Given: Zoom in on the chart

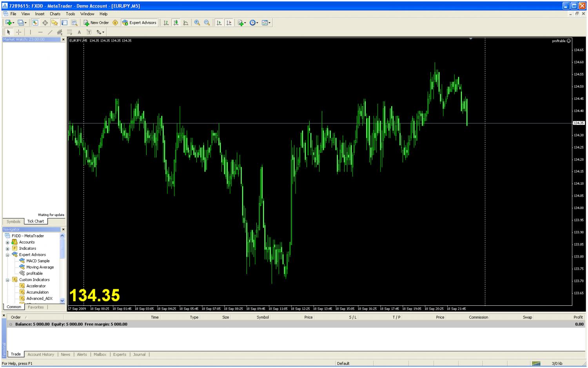Looking at the screenshot, I should pyautogui.click(x=197, y=23).
